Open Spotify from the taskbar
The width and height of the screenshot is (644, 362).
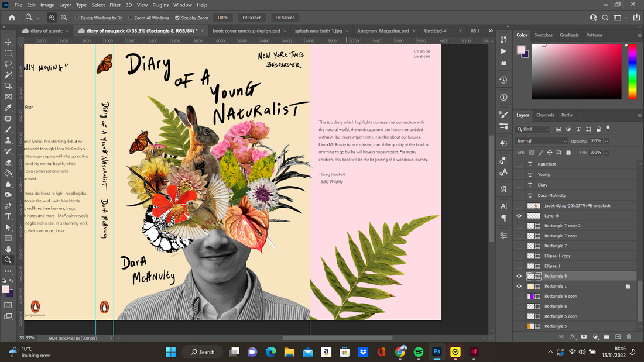click(419, 351)
